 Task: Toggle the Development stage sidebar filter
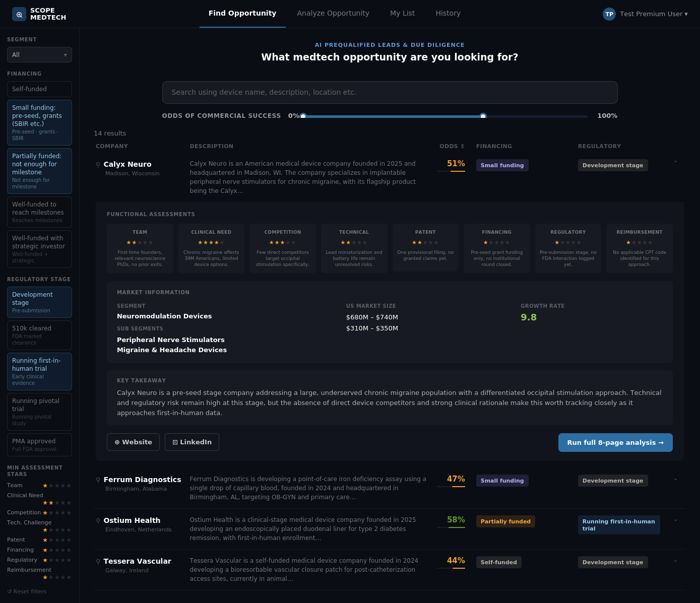pyautogui.click(x=39, y=302)
